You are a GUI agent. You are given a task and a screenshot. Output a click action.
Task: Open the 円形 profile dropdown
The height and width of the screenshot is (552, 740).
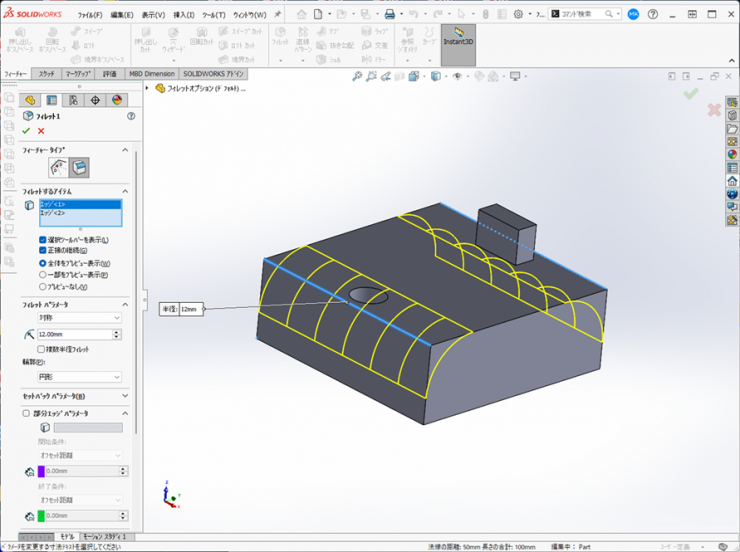tap(79, 377)
